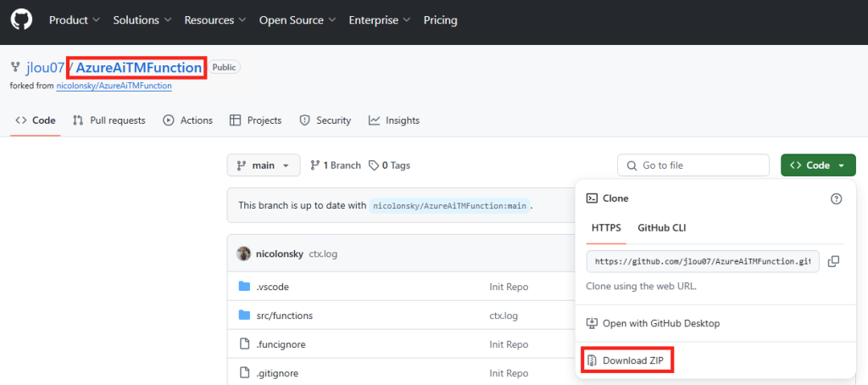Open ctx.log commit for src/functions

coord(504,315)
